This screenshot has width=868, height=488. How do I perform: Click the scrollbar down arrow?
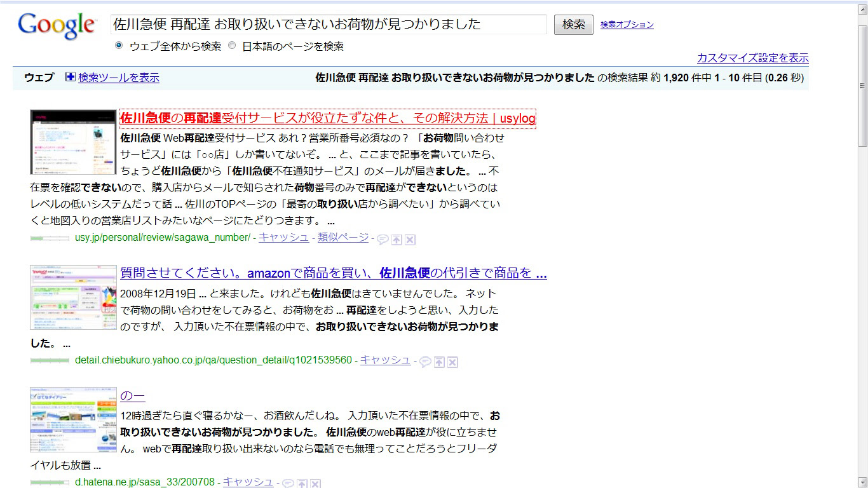click(x=862, y=481)
